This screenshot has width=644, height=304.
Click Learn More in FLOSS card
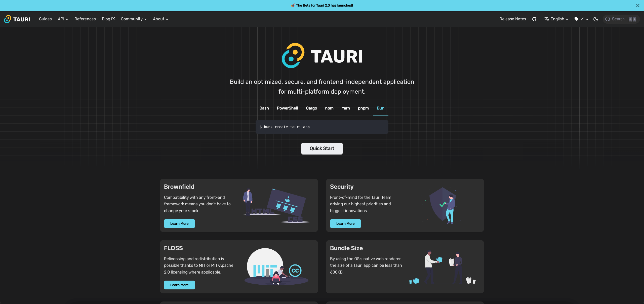(x=179, y=285)
